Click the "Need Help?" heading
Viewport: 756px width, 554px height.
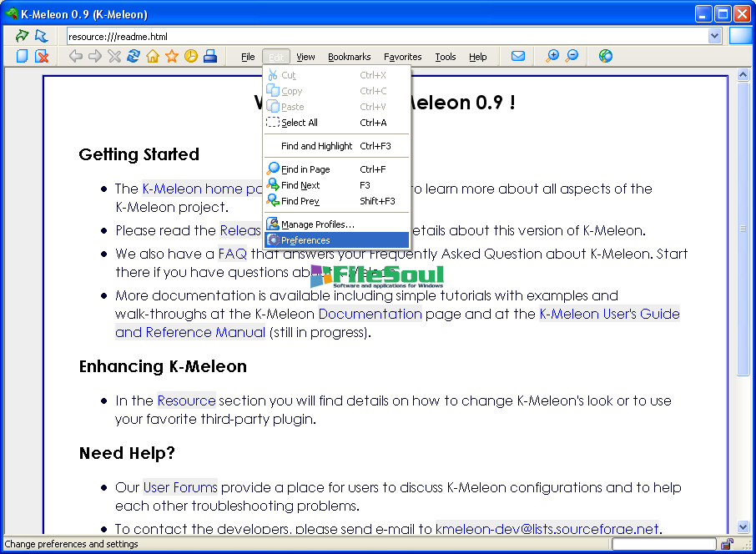point(127,453)
